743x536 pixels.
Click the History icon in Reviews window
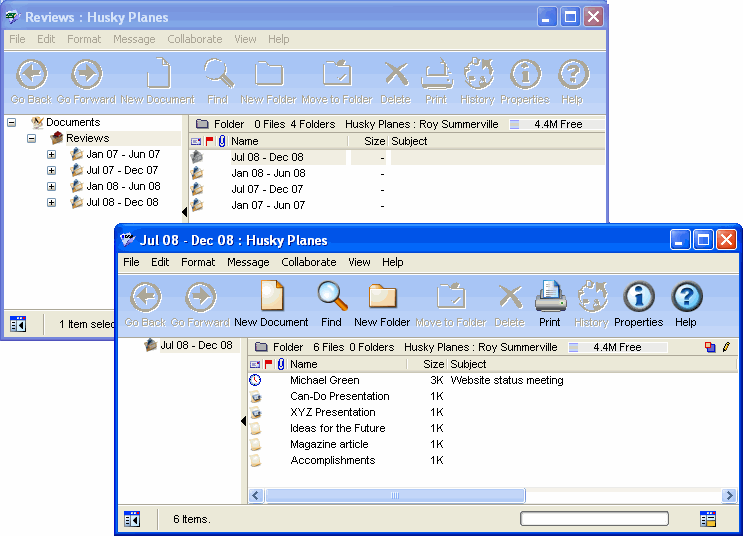477,75
